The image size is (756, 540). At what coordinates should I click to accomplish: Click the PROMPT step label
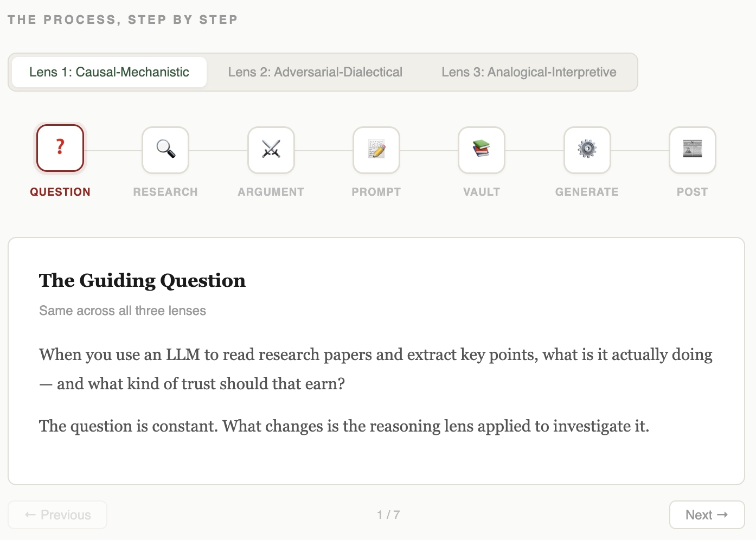click(376, 192)
